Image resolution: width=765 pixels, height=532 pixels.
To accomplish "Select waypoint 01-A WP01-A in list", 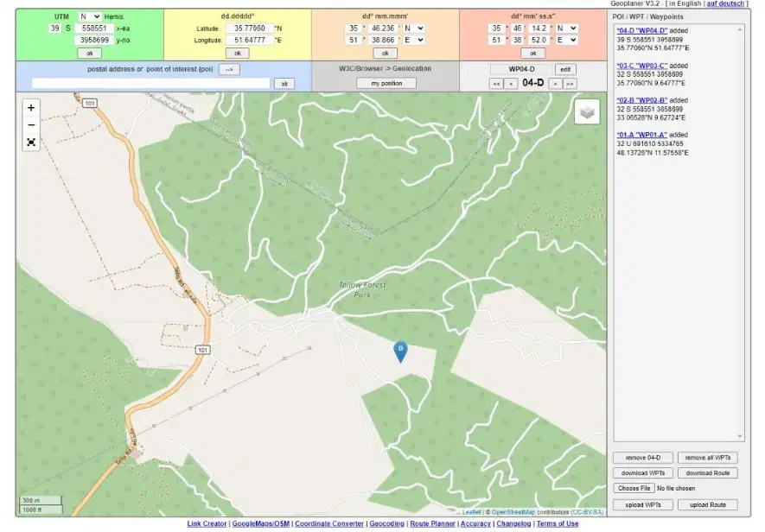I will coord(641,136).
